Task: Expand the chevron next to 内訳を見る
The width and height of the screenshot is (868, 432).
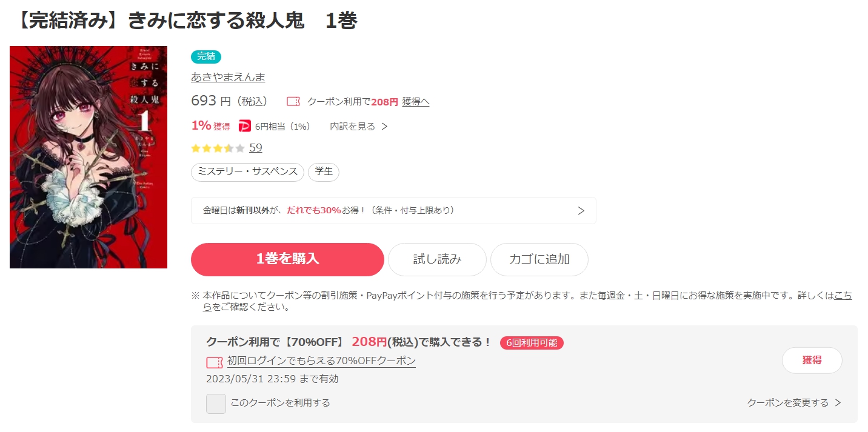Action: [384, 127]
